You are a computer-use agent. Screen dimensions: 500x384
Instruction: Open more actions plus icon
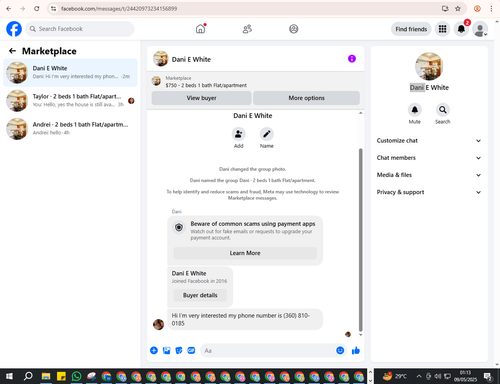[x=154, y=350]
